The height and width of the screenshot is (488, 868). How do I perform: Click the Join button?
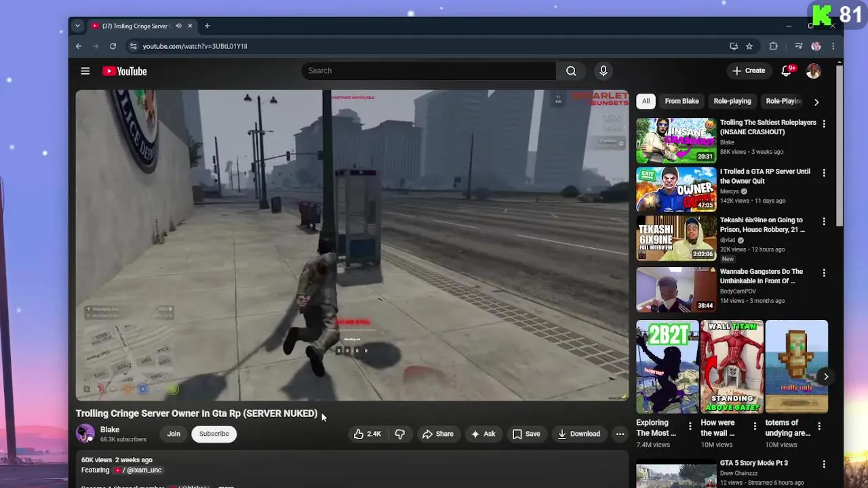pos(174,434)
